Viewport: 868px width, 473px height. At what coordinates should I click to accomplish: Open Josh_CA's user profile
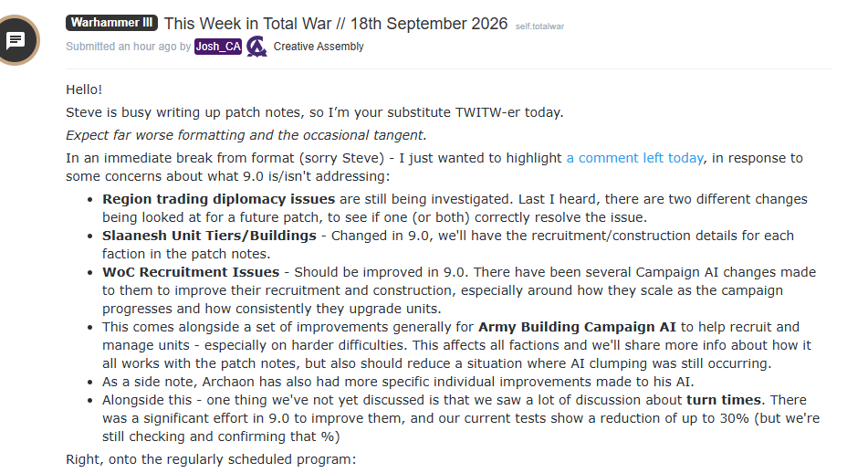click(x=218, y=47)
